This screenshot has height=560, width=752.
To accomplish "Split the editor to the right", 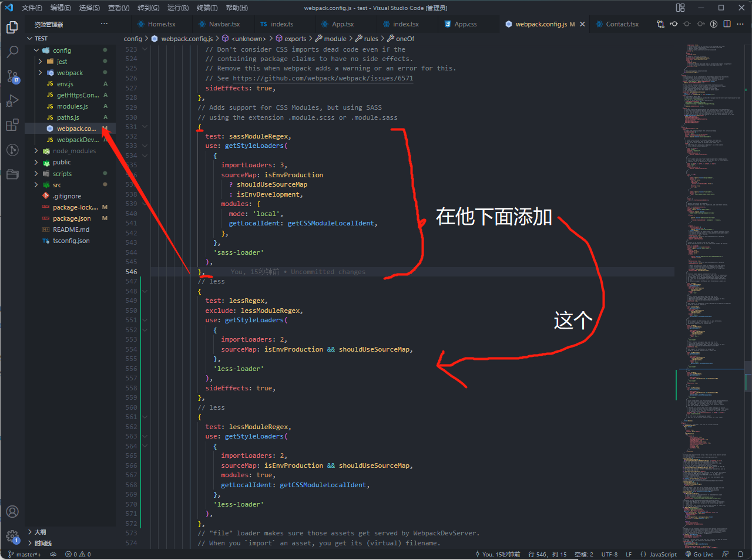I will (727, 24).
